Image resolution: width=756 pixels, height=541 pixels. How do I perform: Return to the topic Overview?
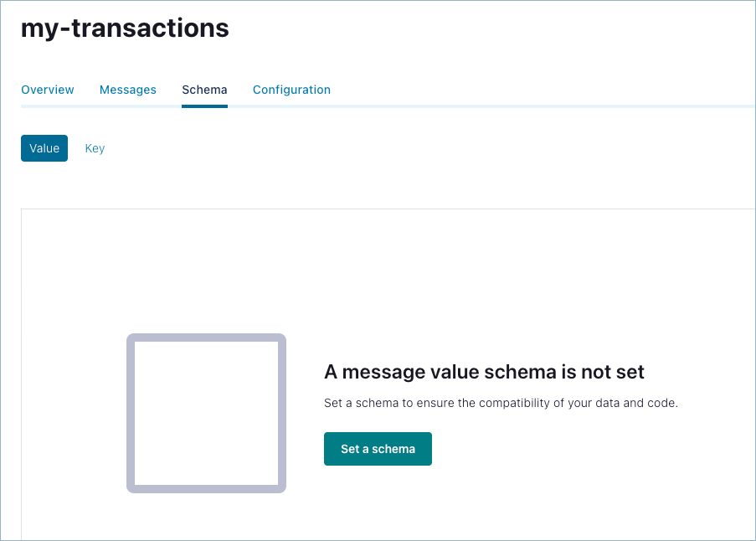(x=48, y=90)
